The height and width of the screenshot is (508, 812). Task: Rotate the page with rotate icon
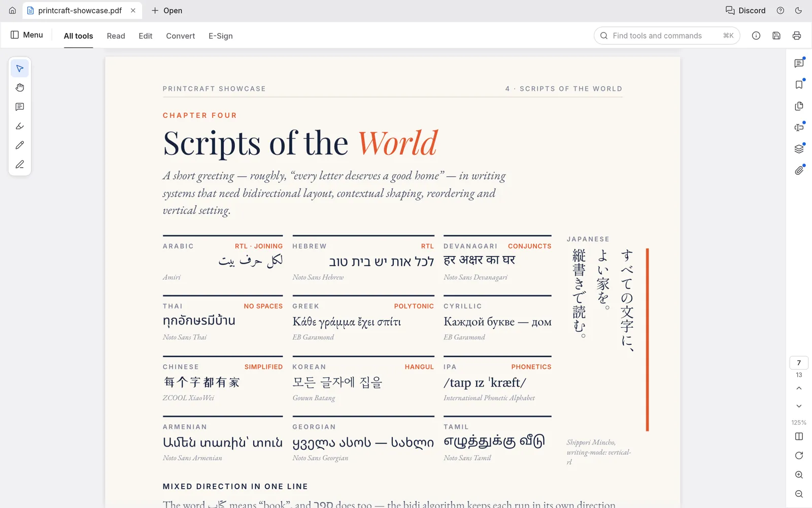[799, 456]
